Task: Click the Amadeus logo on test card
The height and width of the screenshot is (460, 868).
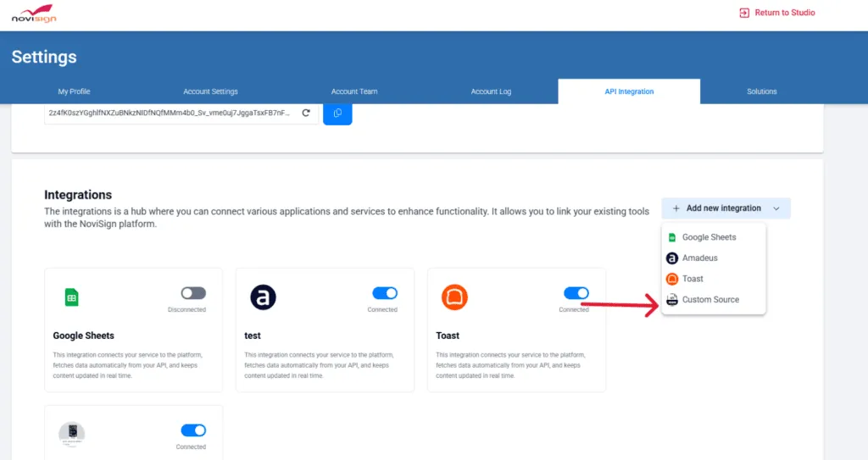Action: 264,297
